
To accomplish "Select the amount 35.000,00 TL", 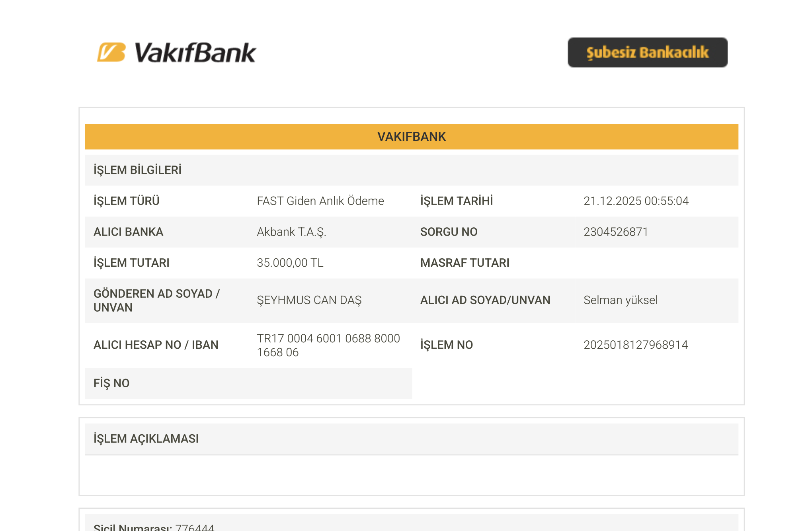I will click(290, 263).
